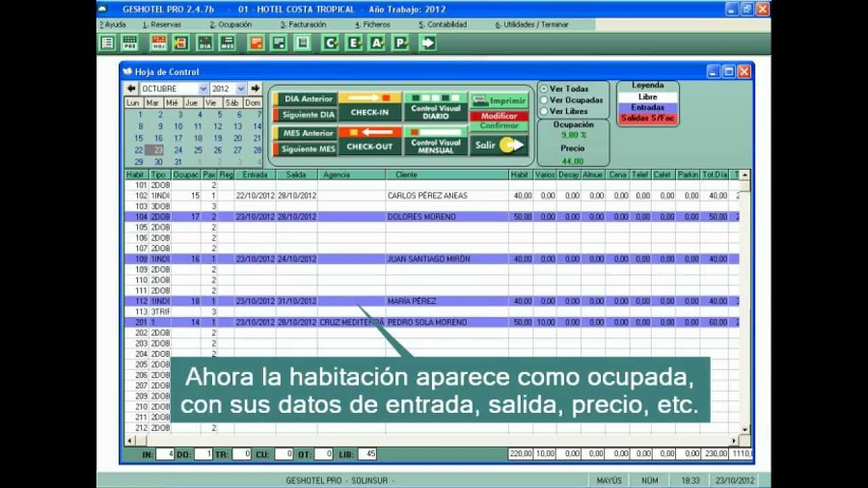Image resolution: width=868 pixels, height=488 pixels.
Task: Click the IN count field
Action: tap(165, 454)
